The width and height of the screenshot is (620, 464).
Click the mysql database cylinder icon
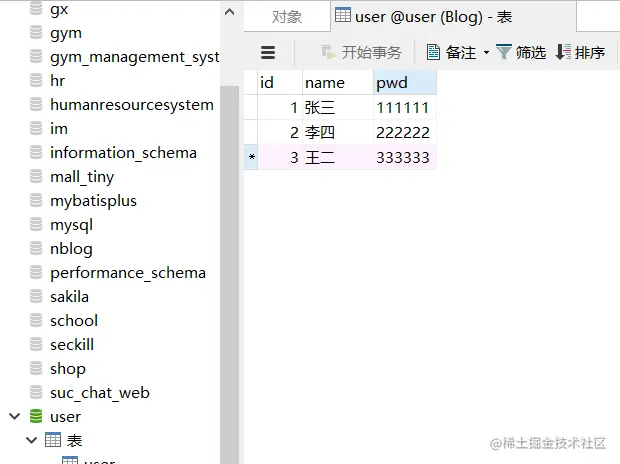[x=36, y=224]
